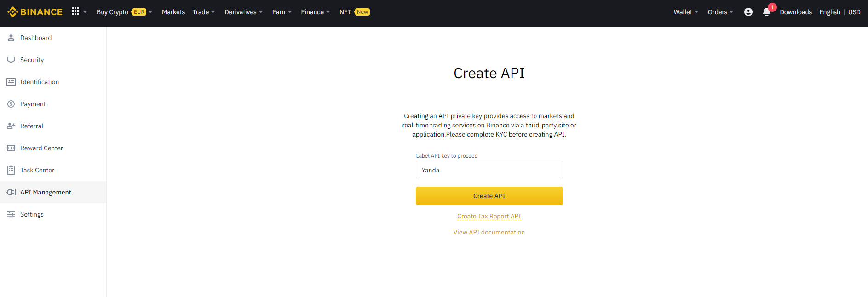Go to Markets in top navigation
Viewport: 868px width, 297px height.
173,12
